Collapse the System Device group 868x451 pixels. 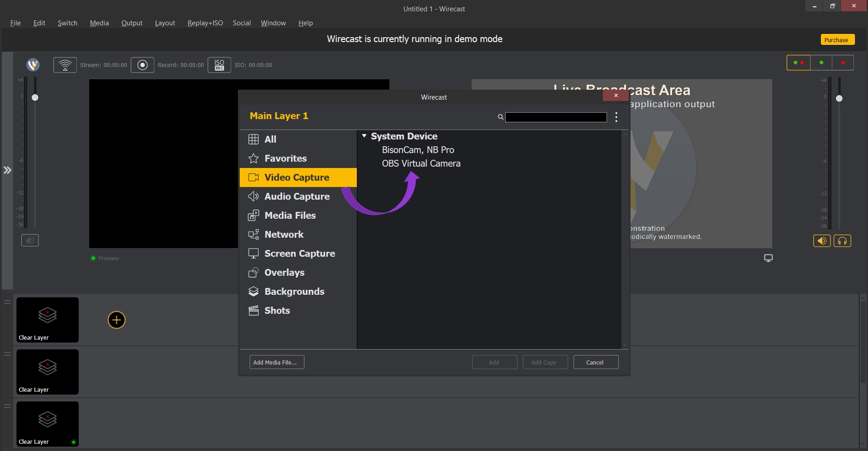[x=365, y=136]
